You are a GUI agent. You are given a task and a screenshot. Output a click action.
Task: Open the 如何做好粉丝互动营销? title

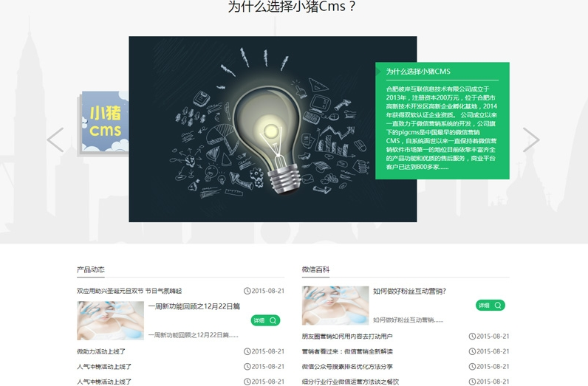pyautogui.click(x=409, y=292)
